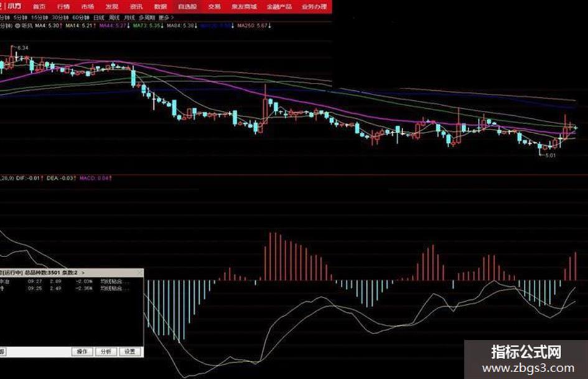This screenshot has height=379, width=588.
Task: Open the 多周期 view tab
Action: (x=147, y=17)
